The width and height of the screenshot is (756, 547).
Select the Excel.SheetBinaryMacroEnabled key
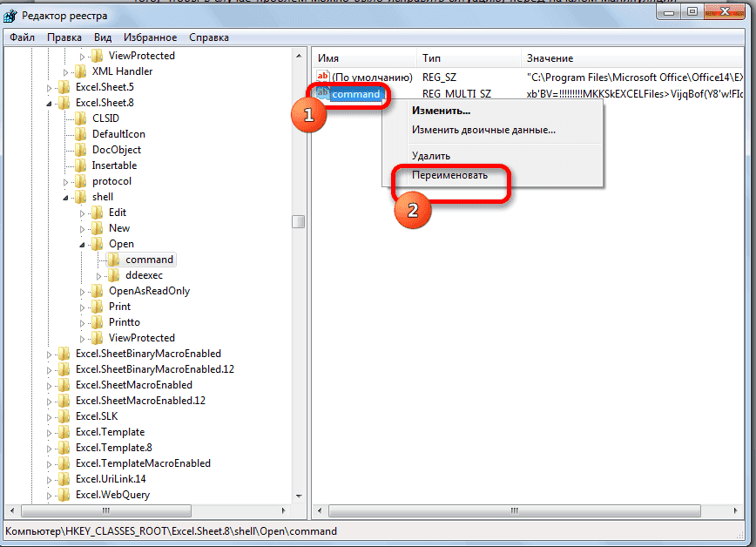pyautogui.click(x=148, y=354)
